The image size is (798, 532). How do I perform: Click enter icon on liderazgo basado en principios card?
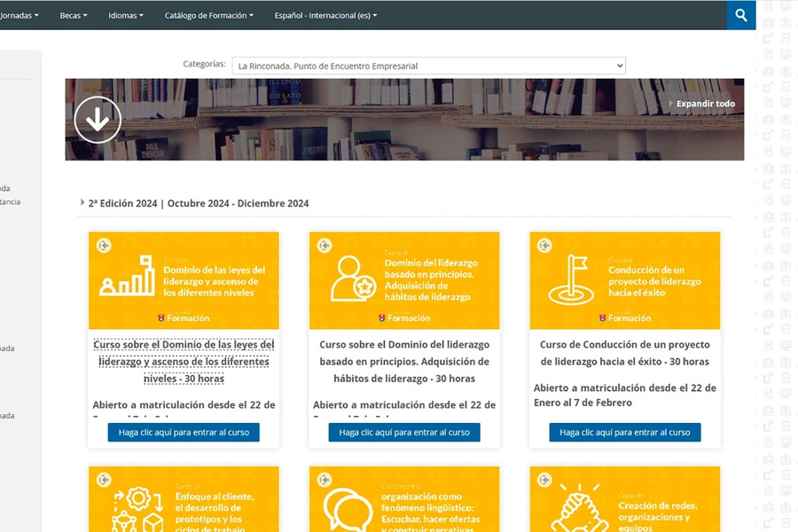(x=325, y=246)
